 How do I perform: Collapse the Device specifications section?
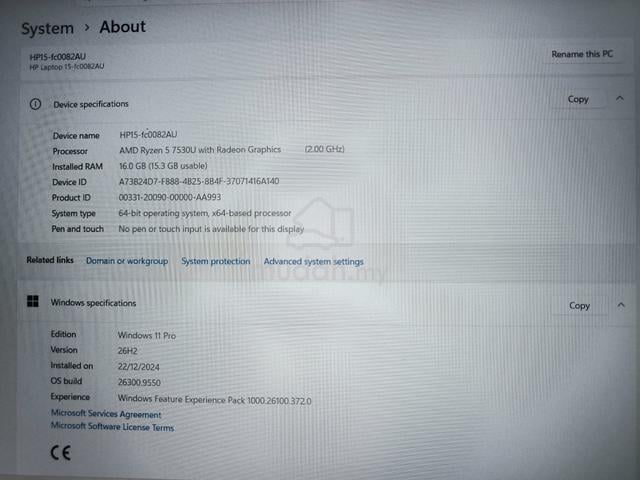click(620, 98)
